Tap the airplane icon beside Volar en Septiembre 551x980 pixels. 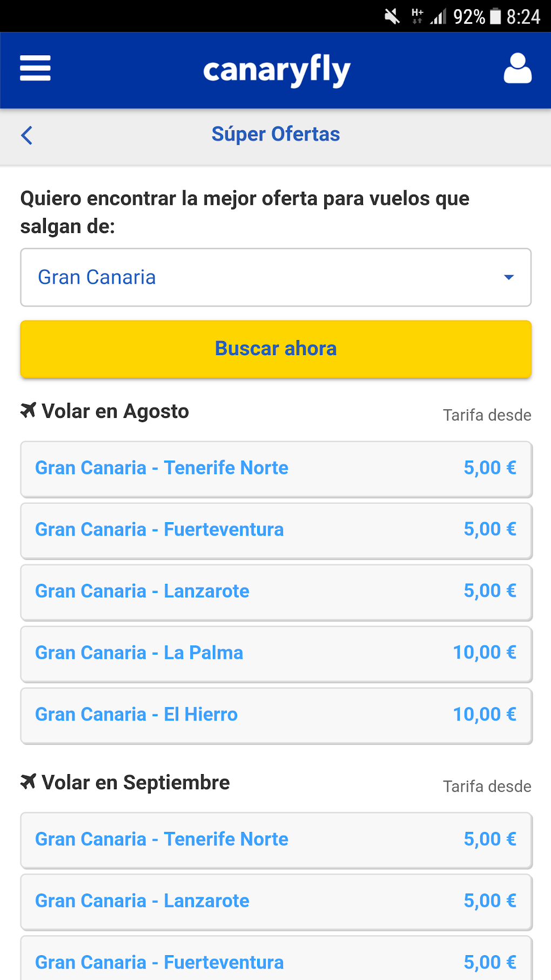[x=28, y=782]
